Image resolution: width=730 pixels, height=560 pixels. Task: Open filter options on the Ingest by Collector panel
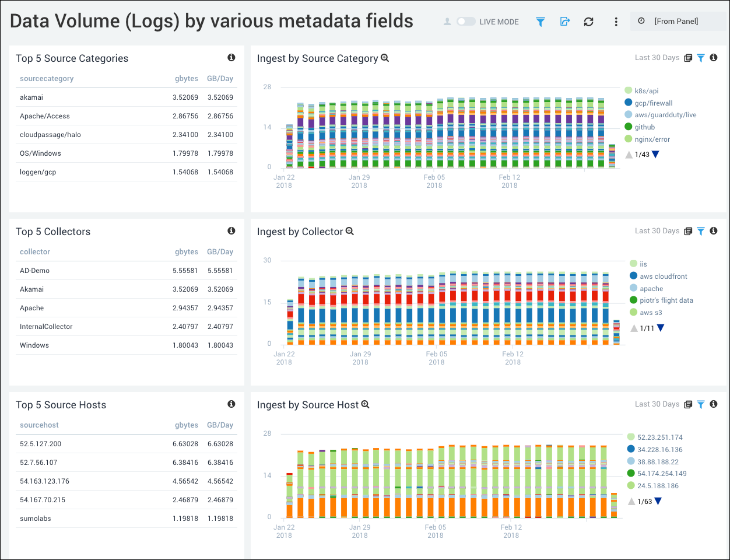click(700, 231)
